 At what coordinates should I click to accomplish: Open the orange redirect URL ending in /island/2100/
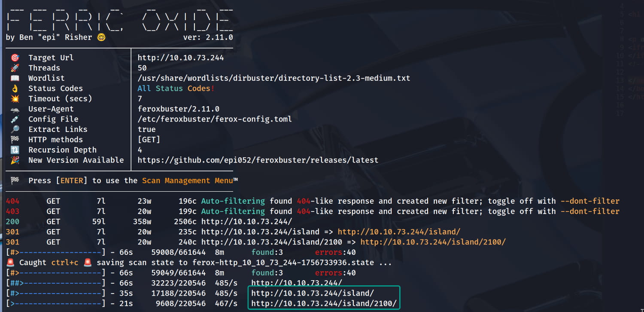pos(433,242)
